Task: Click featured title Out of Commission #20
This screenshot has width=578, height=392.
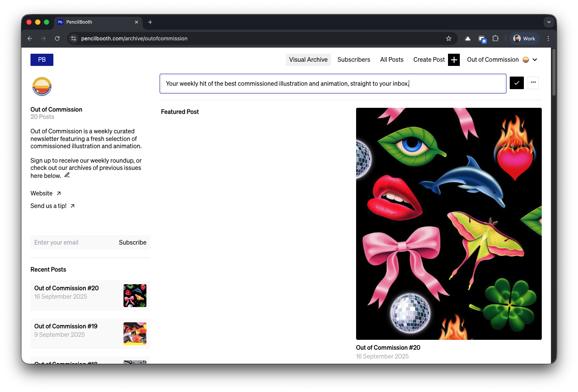Action: [388, 348]
